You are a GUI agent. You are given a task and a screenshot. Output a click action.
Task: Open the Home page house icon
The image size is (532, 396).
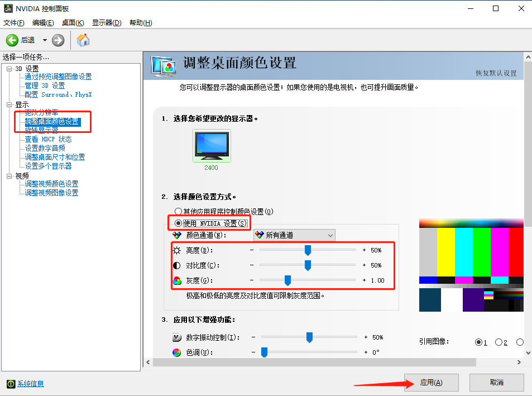pos(83,40)
